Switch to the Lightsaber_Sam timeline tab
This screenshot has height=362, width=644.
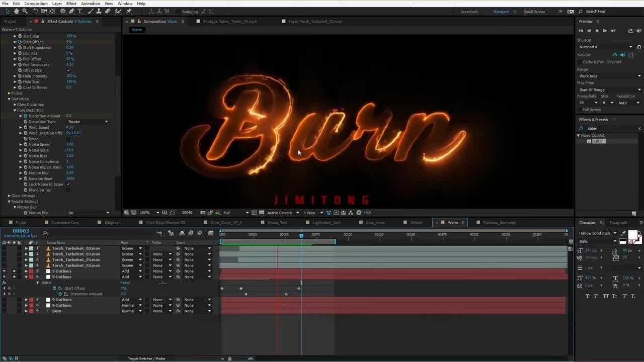pos(327,222)
